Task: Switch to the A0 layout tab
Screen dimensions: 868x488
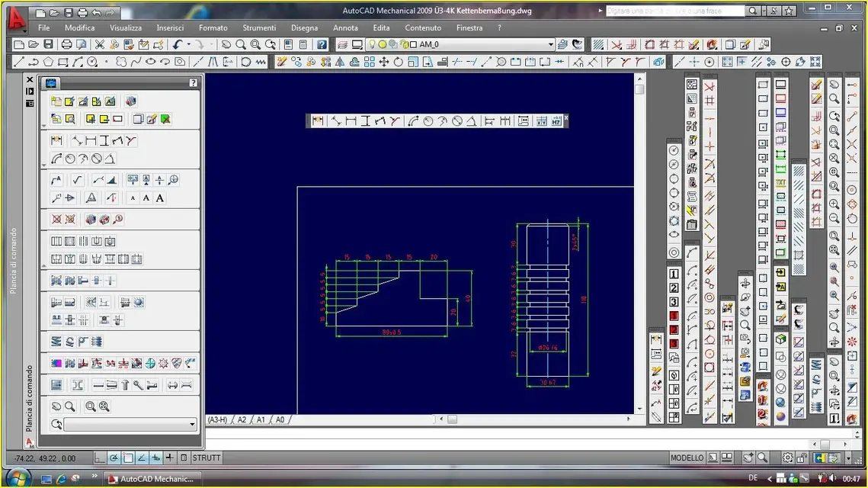Action: point(280,420)
